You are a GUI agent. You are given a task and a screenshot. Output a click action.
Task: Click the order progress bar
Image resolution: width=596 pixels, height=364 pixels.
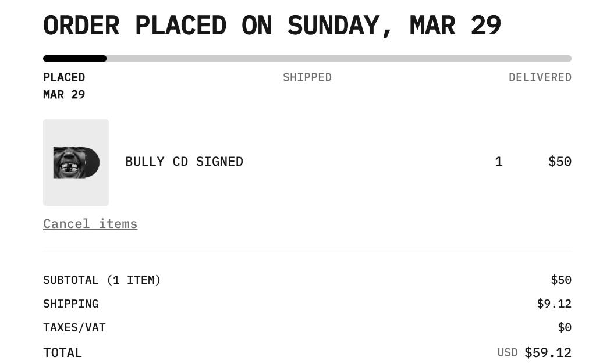click(307, 58)
